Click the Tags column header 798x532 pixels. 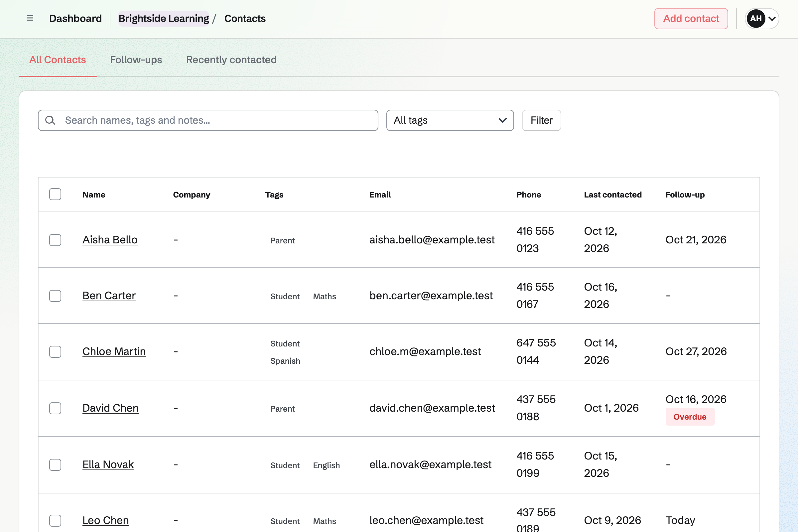coord(274,195)
